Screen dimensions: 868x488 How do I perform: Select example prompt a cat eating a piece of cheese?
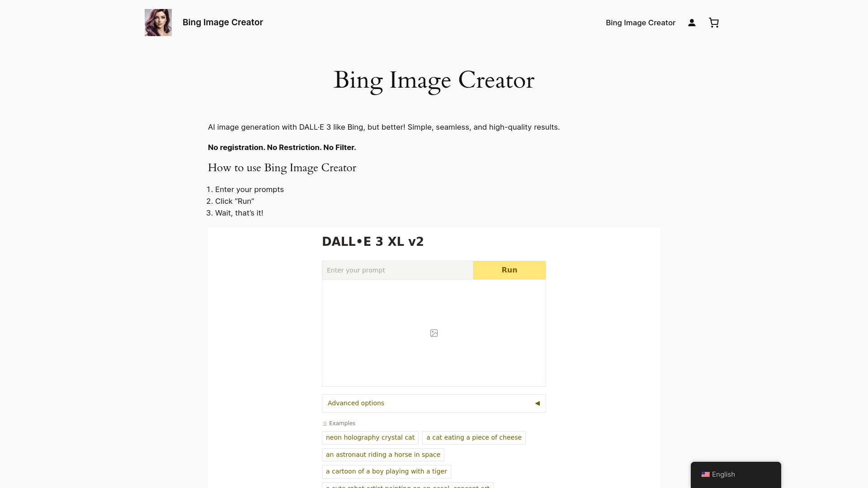point(474,437)
